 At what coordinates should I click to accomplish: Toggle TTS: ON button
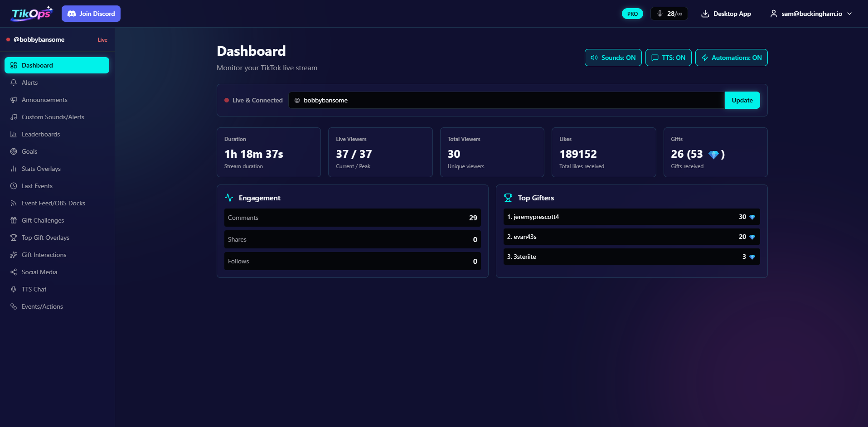[669, 58]
